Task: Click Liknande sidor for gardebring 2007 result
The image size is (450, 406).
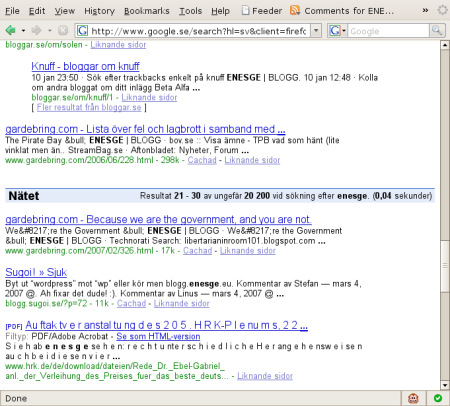Action: coord(248,250)
